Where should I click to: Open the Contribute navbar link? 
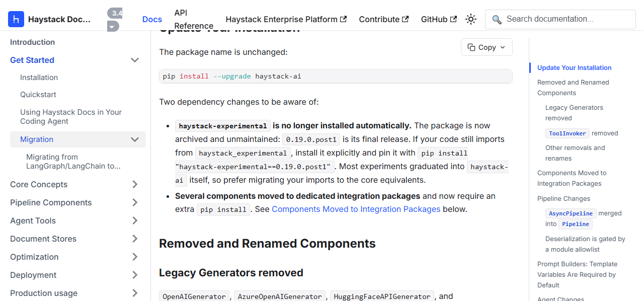pos(383,19)
